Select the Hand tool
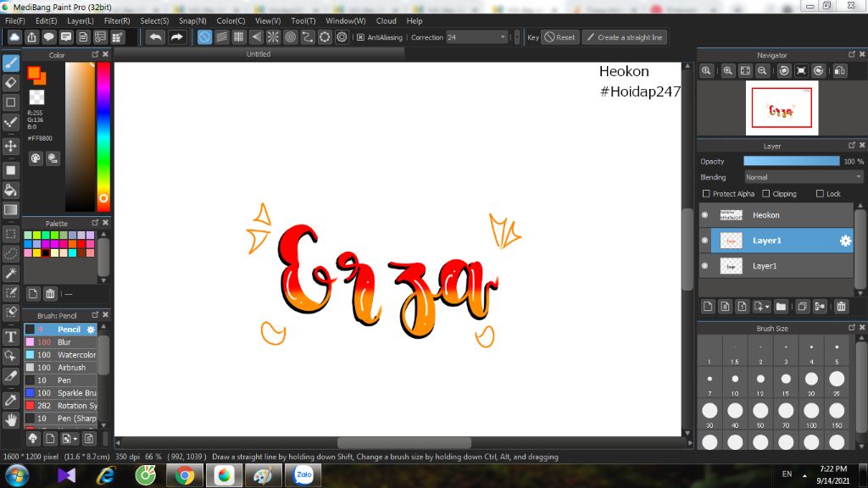868x488 pixels. click(x=11, y=420)
